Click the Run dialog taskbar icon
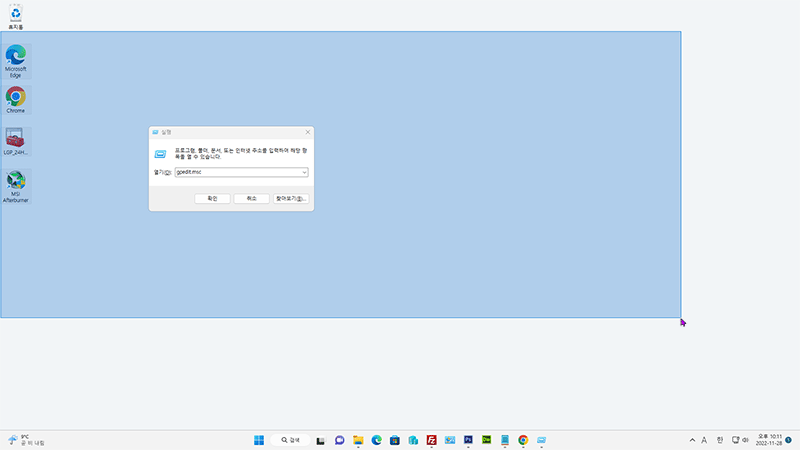Screen dimensions: 800x450 pos(541,440)
